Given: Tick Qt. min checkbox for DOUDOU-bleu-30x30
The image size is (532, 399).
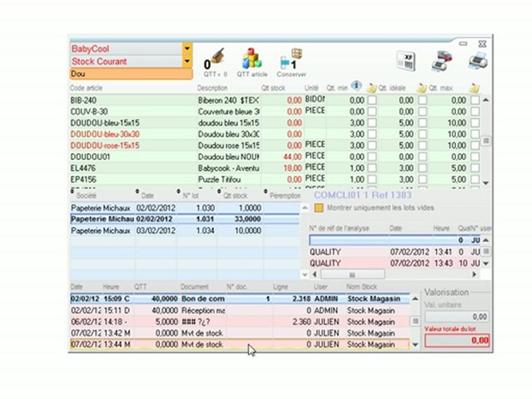Looking at the screenshot, I should 372,134.
